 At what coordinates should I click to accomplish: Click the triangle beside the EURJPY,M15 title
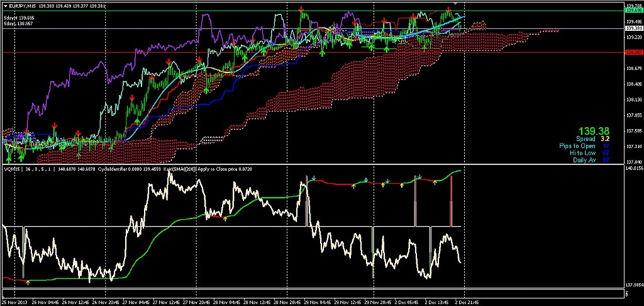pos(5,6)
